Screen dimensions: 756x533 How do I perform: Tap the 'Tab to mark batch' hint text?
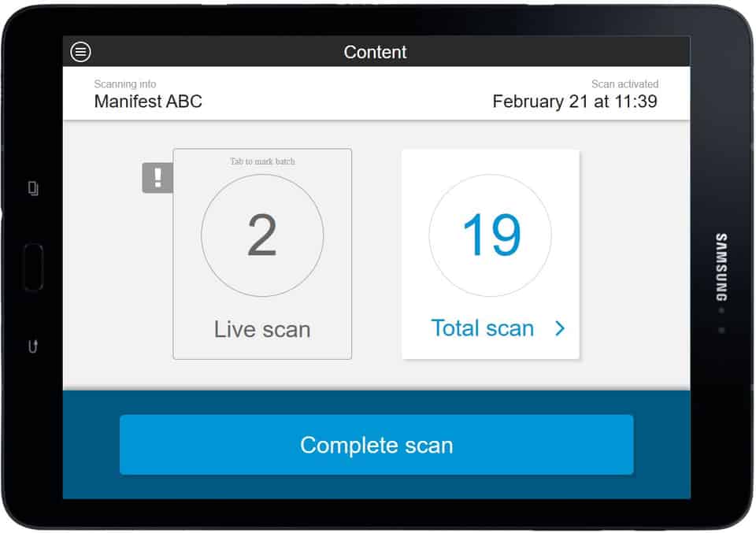(x=262, y=161)
